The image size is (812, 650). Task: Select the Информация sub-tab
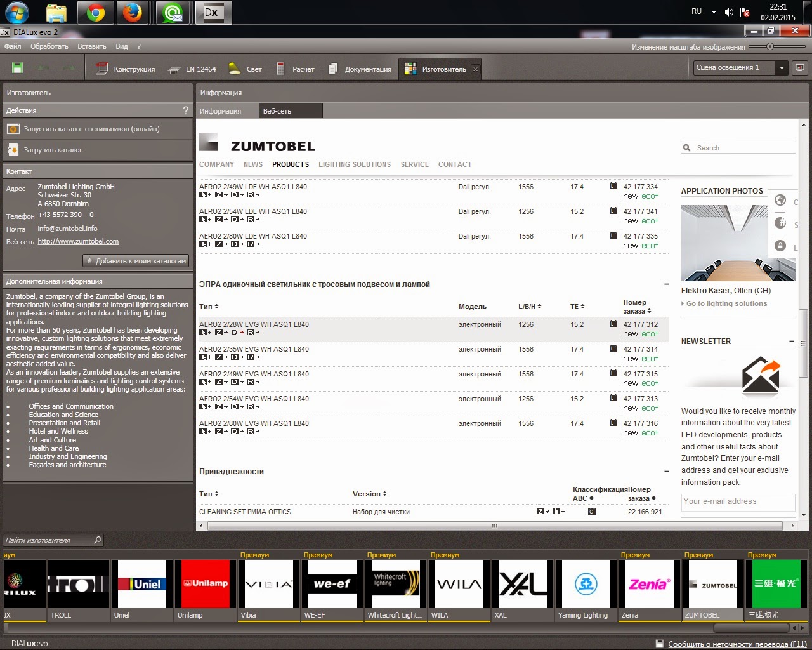221,111
